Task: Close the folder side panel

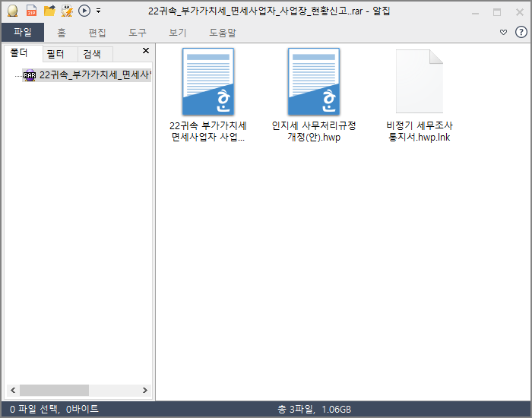Action: (146, 51)
